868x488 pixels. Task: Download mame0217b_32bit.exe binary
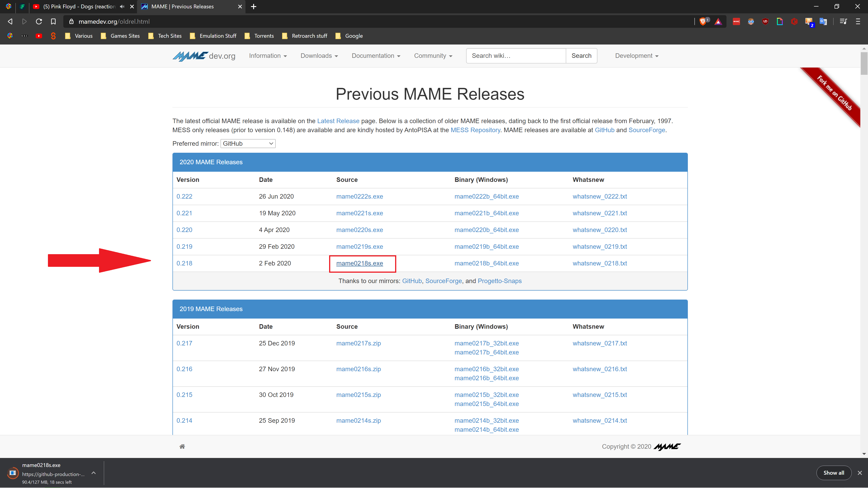pyautogui.click(x=486, y=343)
